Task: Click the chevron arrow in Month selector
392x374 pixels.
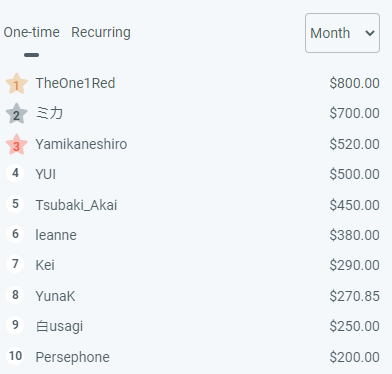Action: (x=370, y=33)
